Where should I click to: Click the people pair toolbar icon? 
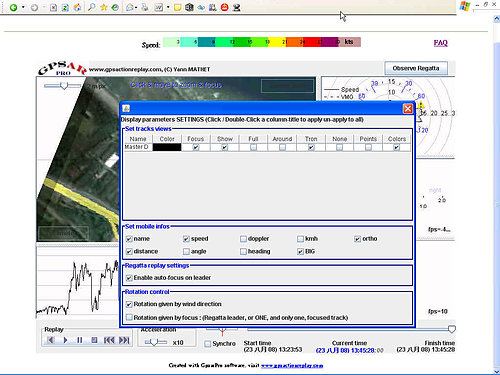[213, 7]
